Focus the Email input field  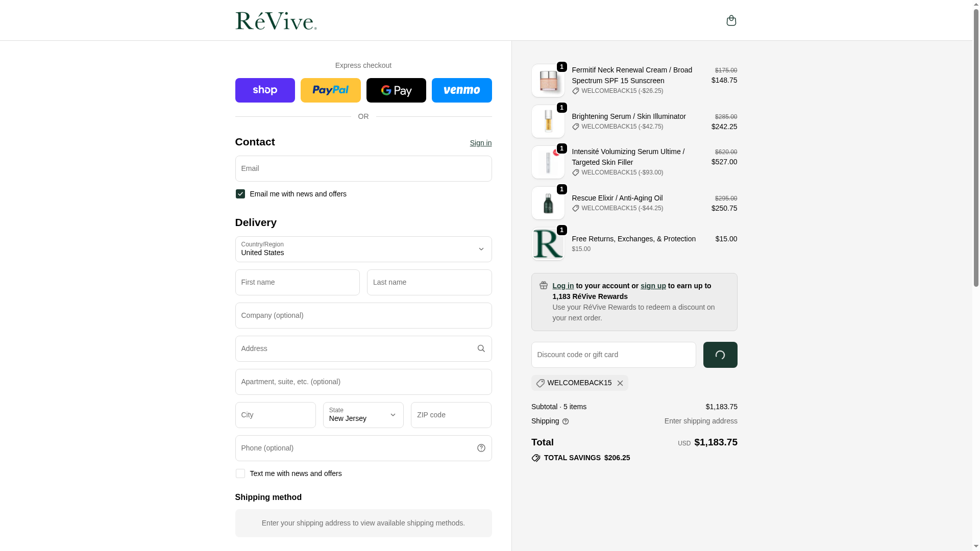coord(363,168)
